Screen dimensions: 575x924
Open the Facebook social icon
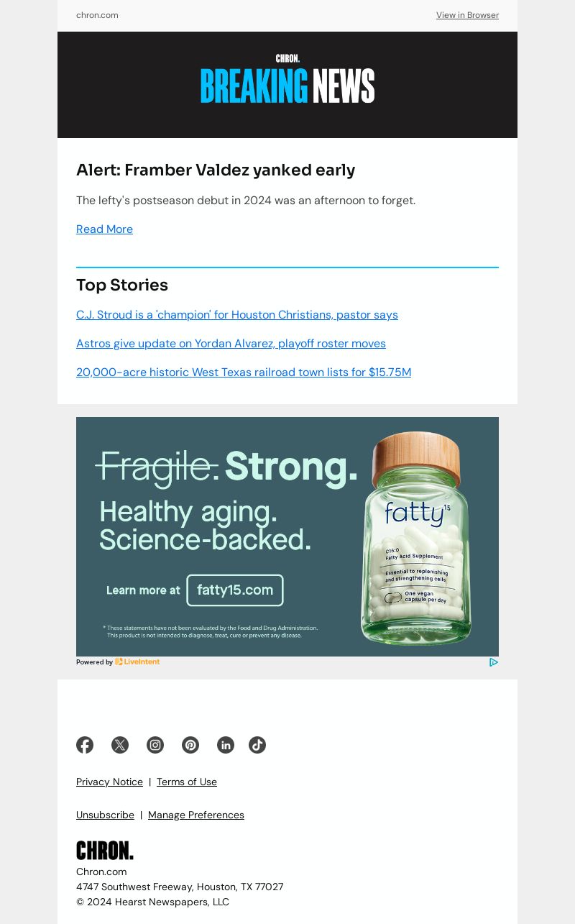tap(85, 745)
